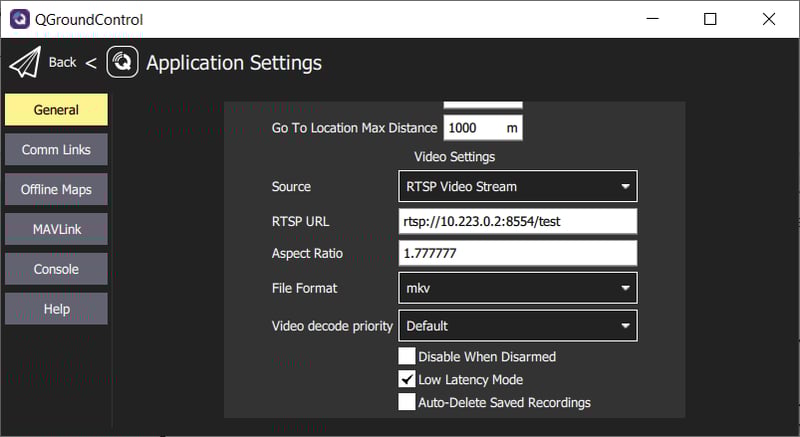
Task: Open the Offline Maps section
Action: [x=56, y=190]
